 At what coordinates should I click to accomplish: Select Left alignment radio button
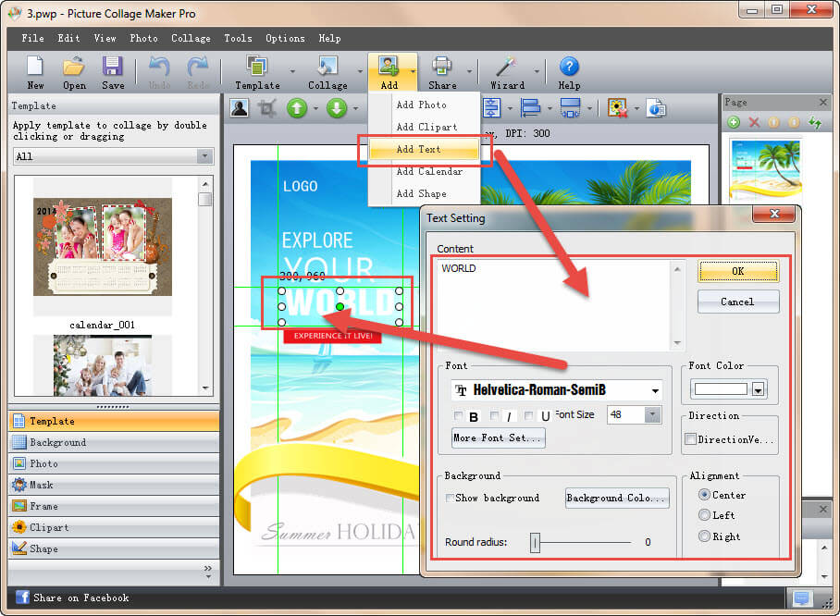(x=704, y=515)
